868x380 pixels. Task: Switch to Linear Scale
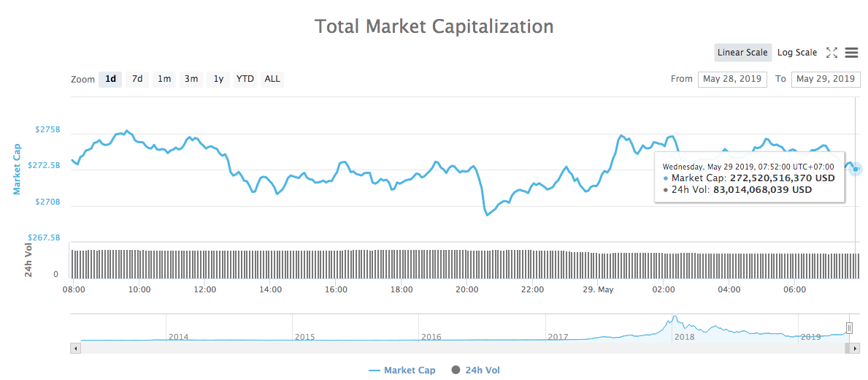coord(742,53)
